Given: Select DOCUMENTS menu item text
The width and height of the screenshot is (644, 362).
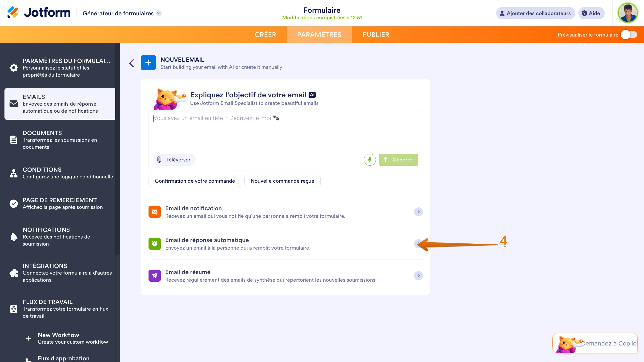Looking at the screenshot, I should (x=42, y=133).
